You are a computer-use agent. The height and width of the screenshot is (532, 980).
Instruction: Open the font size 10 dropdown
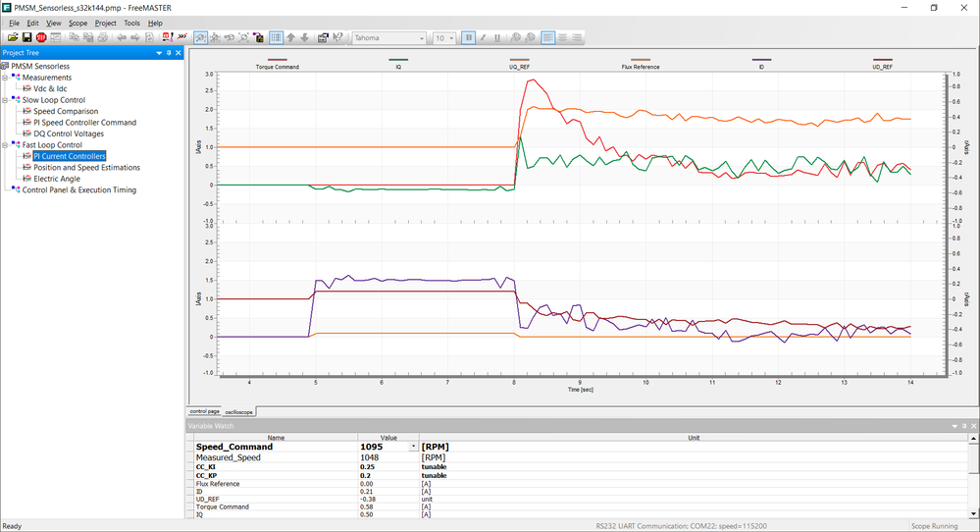click(x=451, y=38)
